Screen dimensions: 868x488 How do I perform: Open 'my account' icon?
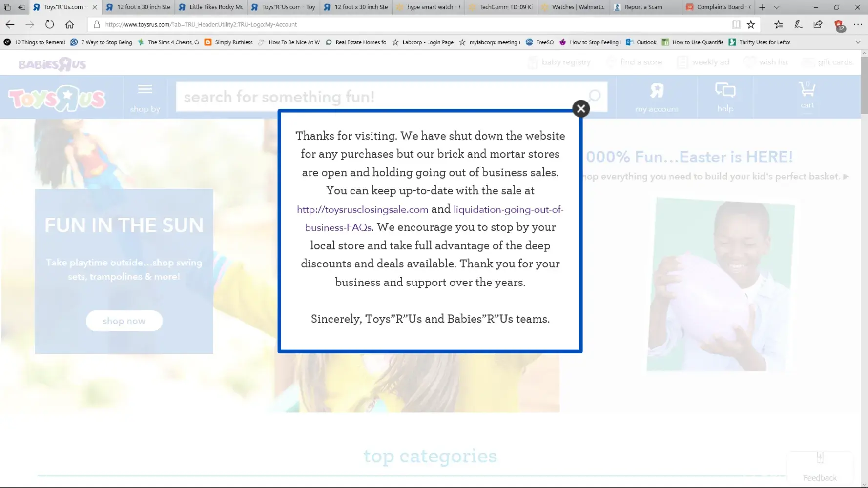pyautogui.click(x=657, y=98)
